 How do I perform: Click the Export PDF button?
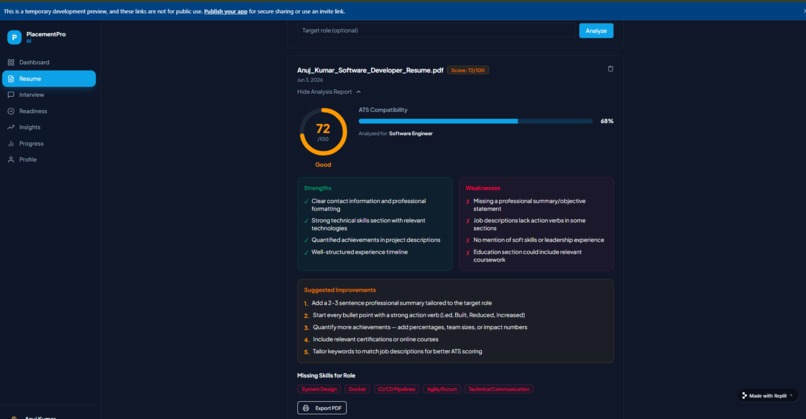322,408
